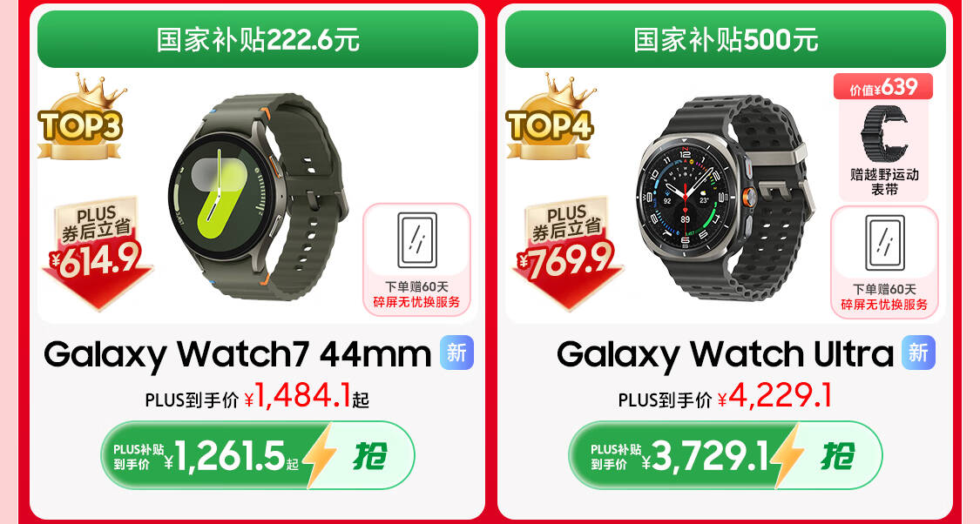Open the Galaxy Watch Ultra title
This screenshot has height=524, width=980.
(x=725, y=355)
